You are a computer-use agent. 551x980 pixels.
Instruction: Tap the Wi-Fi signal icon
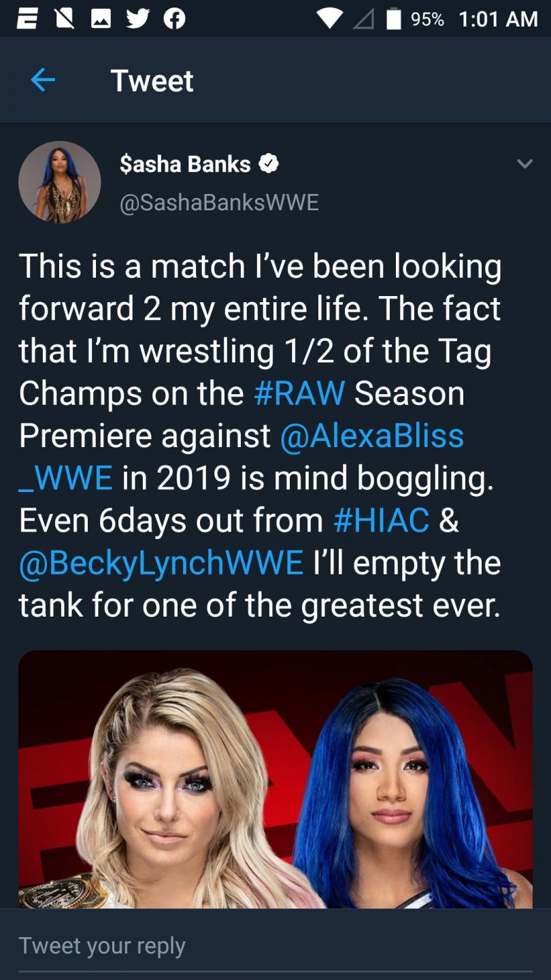tap(329, 18)
